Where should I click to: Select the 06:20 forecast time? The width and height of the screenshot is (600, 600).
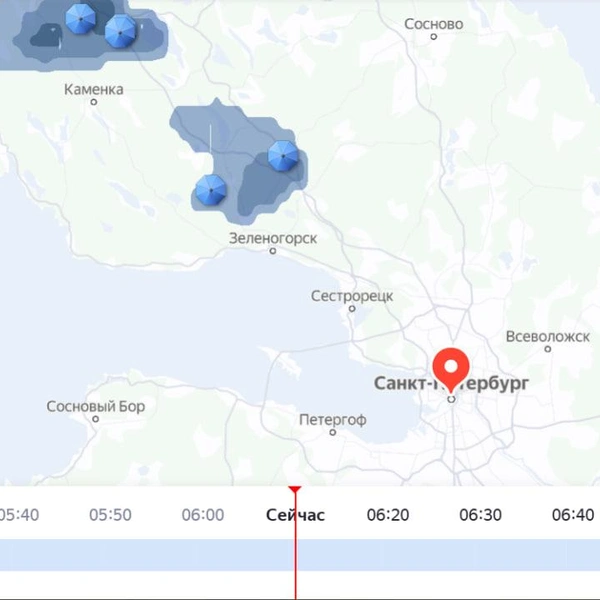coord(388,515)
